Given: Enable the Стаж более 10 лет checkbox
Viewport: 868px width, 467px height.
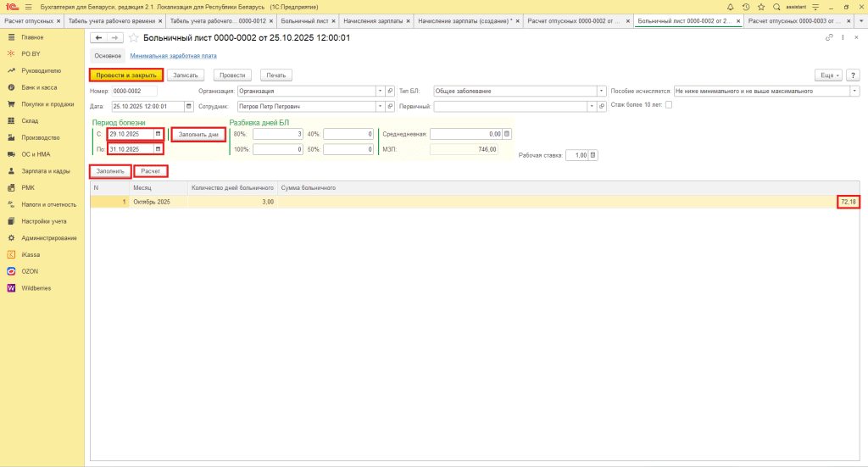Looking at the screenshot, I should [x=669, y=105].
